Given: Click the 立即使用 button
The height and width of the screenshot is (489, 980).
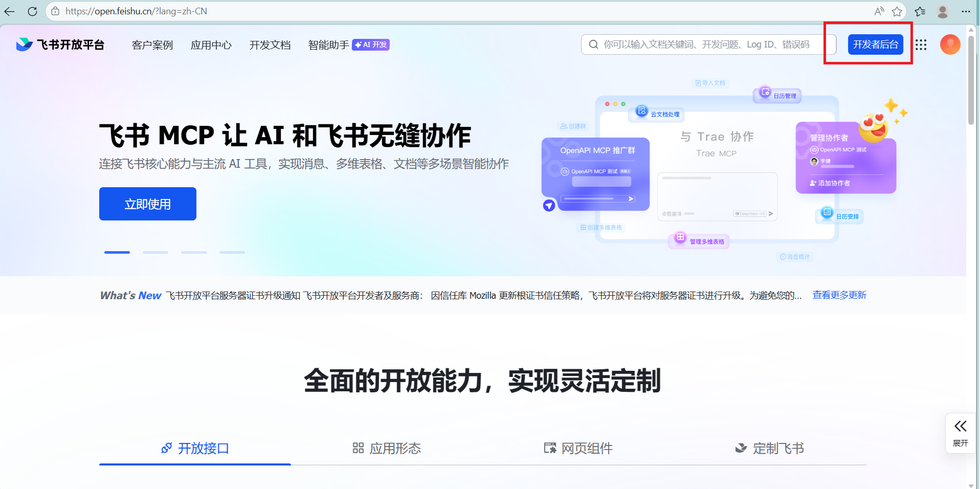Looking at the screenshot, I should [148, 204].
